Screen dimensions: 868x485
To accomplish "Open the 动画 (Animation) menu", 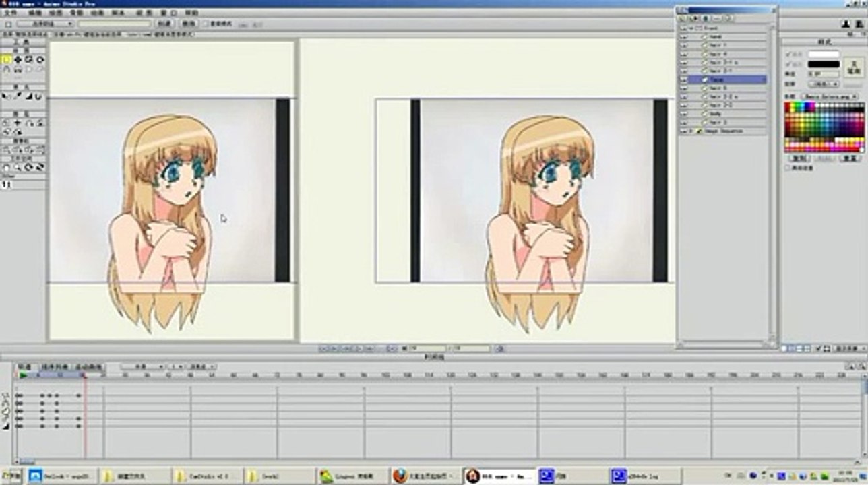I will (x=97, y=13).
